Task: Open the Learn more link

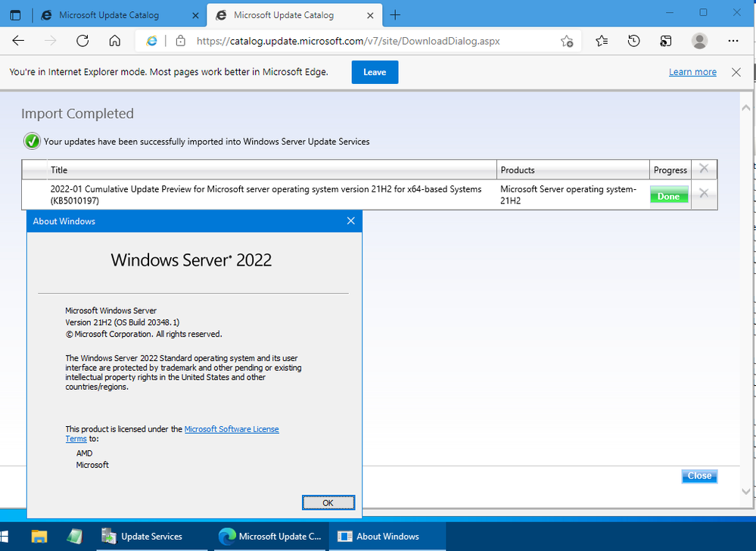Action: tap(692, 72)
